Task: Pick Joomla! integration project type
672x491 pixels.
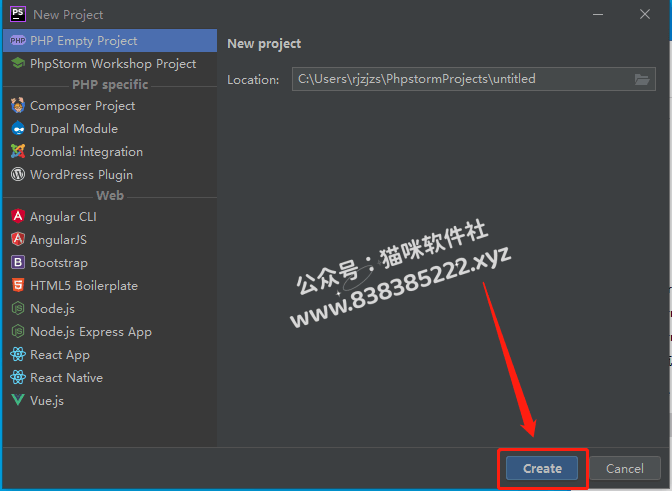Action: click(110, 152)
